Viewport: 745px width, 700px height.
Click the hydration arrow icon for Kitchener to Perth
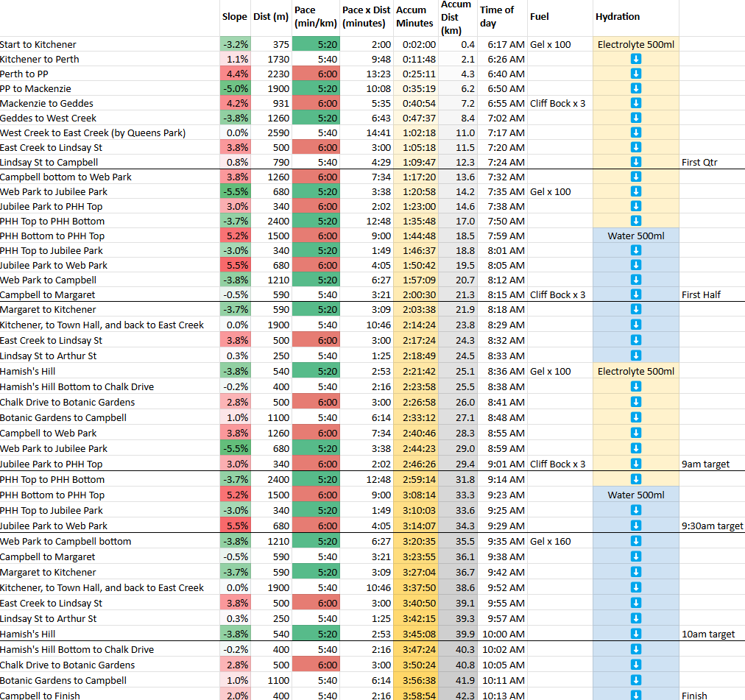[x=635, y=59]
